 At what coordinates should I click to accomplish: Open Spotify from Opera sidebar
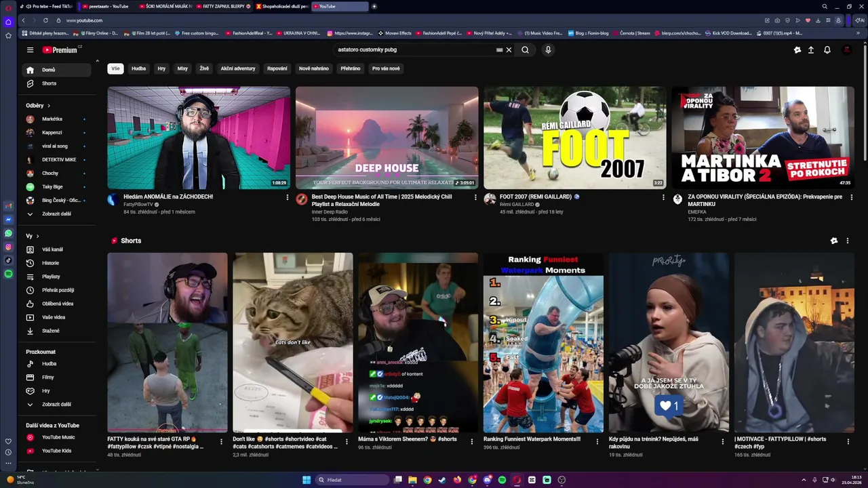click(x=8, y=274)
